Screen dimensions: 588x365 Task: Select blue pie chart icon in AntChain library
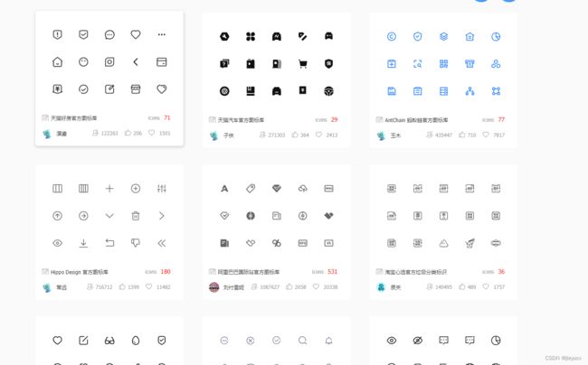(496, 36)
